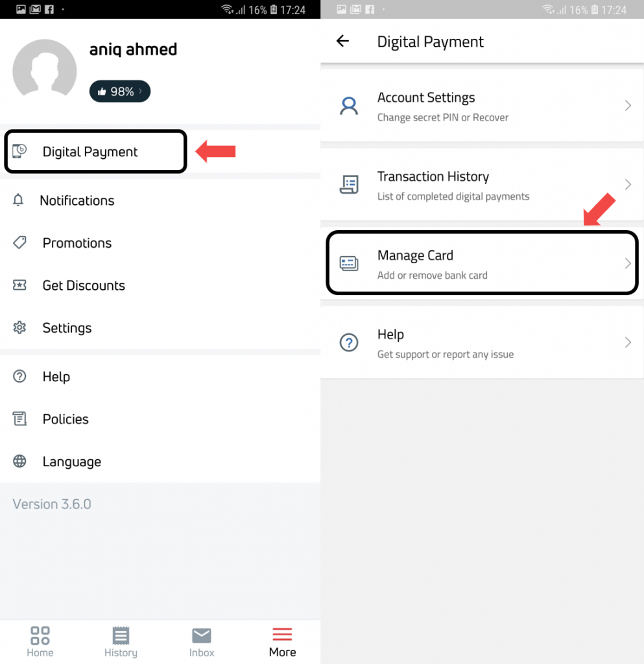Expand Account Settings with its chevron
644x664 pixels.
coord(628,106)
